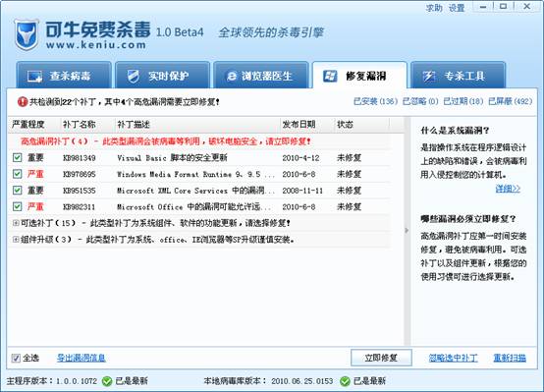The image size is (544, 392).
Task: Toggle the 全选 select-all checkbox
Action: 16,358
